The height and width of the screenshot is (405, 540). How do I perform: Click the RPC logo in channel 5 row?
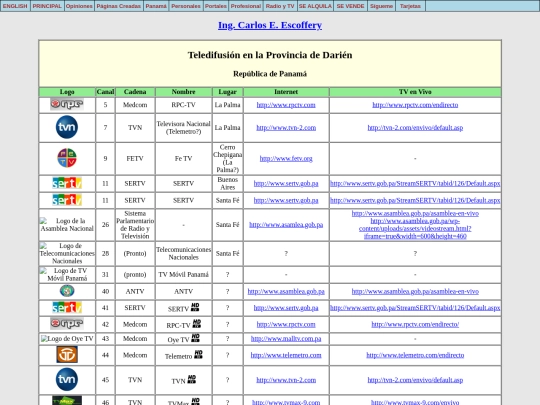pyautogui.click(x=67, y=104)
